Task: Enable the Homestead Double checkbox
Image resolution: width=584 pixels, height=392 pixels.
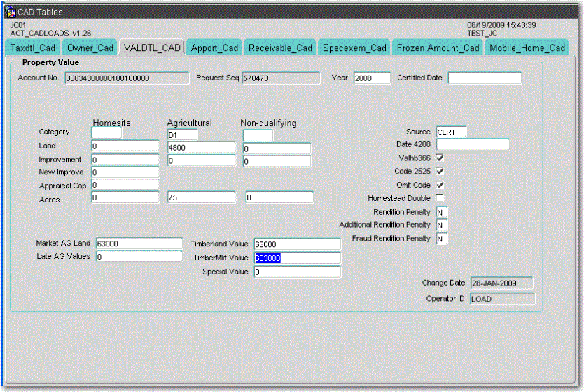Action: click(x=440, y=198)
